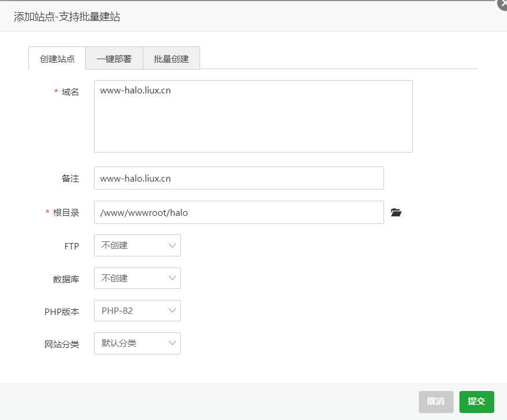
Task: Select the 批量创建 tab
Action: pyautogui.click(x=171, y=59)
